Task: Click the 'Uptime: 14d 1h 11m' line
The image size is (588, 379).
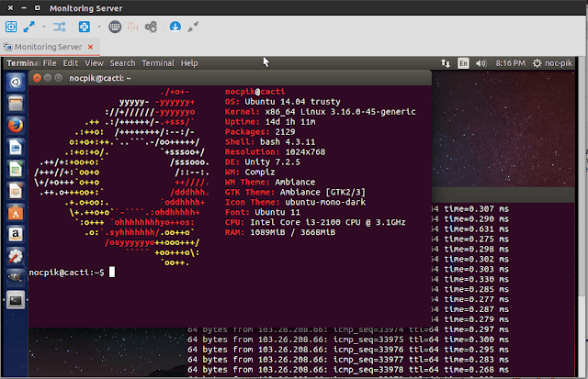Action: pos(270,122)
